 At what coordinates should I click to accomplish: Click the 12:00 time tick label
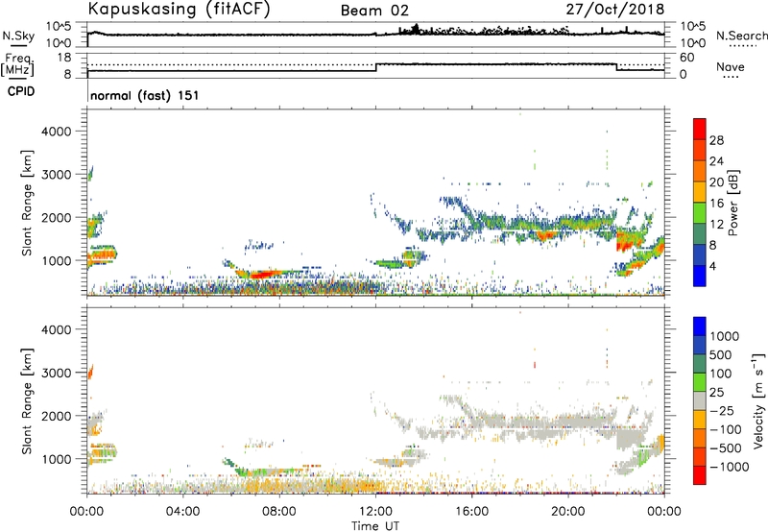click(375, 512)
